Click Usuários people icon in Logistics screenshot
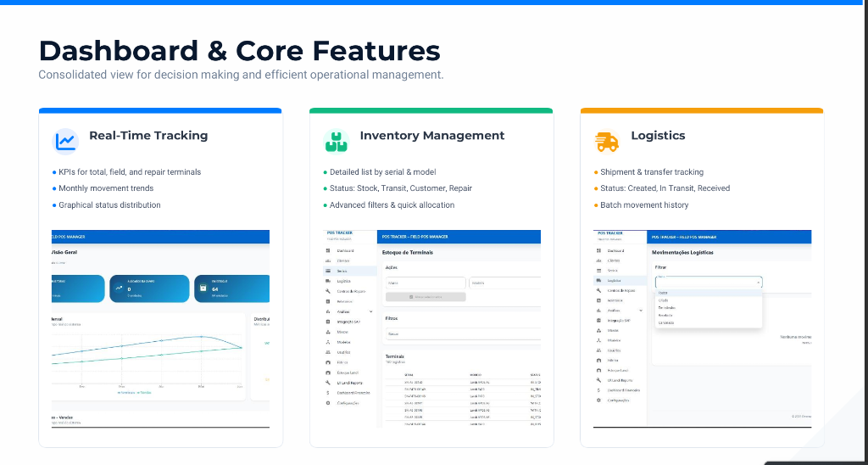 [598, 350]
